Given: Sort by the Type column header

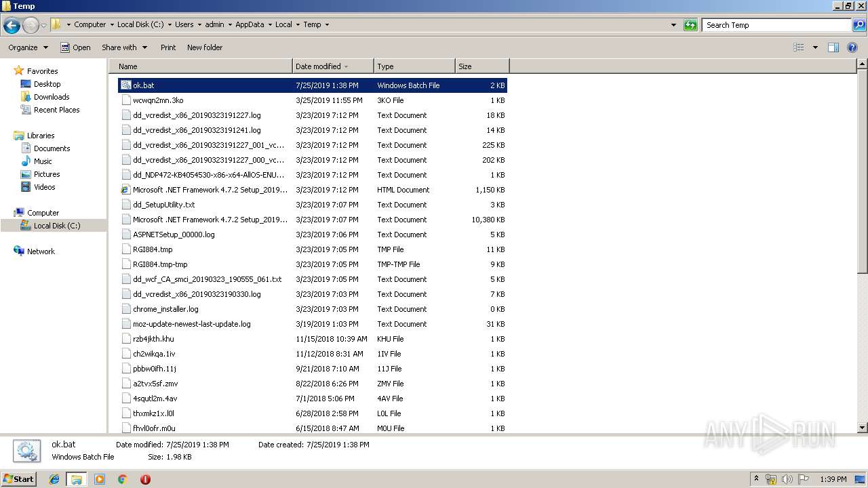Looking at the screenshot, I should (x=414, y=66).
